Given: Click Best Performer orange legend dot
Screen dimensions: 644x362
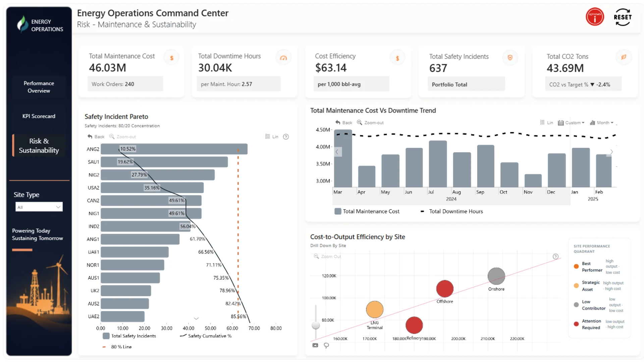Looking at the screenshot, I should point(576,266).
